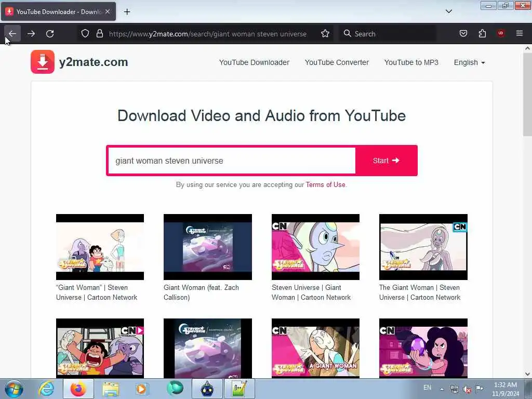Open Action Center flag tray icon
The width and height of the screenshot is (532, 399).
[479, 389]
